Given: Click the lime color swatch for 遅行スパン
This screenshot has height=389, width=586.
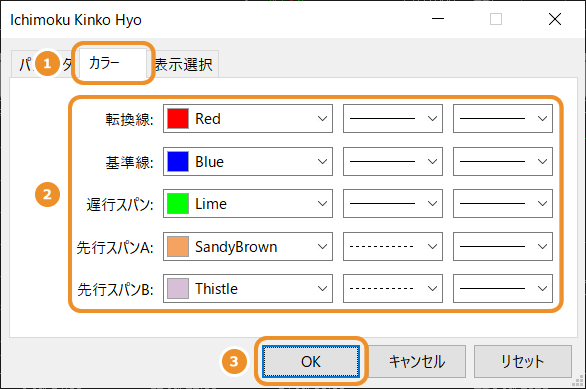Looking at the screenshot, I should pyautogui.click(x=178, y=204).
